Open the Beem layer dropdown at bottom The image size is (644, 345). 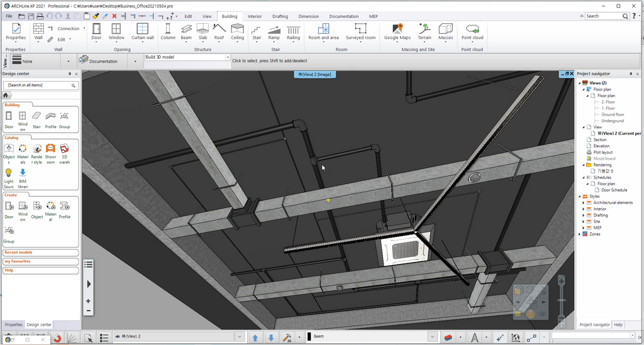(x=433, y=337)
